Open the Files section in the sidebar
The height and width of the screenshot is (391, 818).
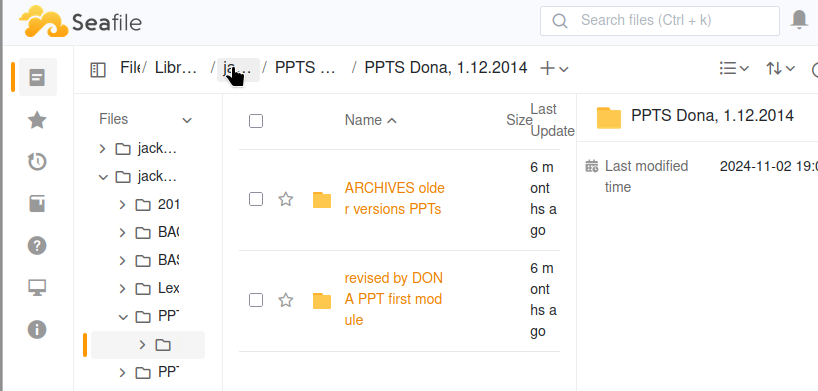[x=38, y=77]
